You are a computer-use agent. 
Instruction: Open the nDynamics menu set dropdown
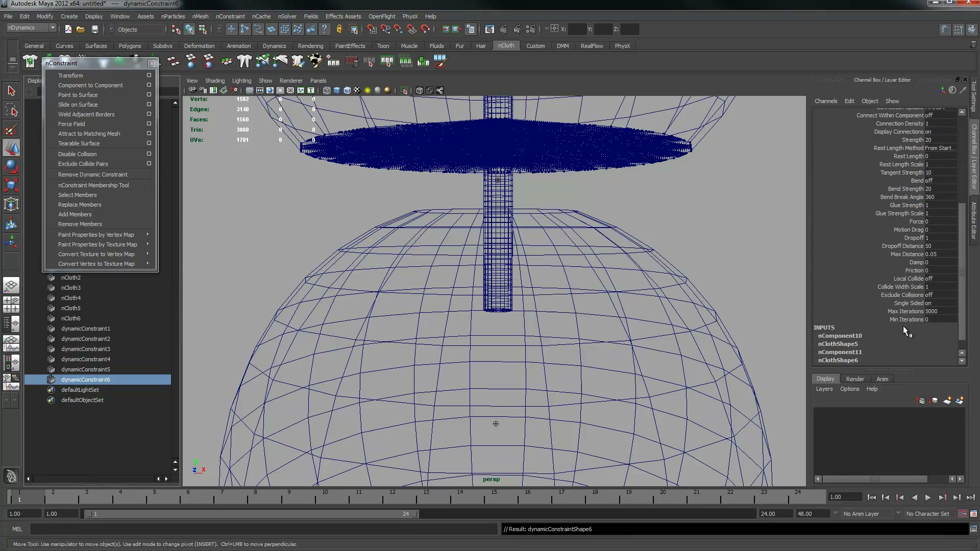pos(31,28)
